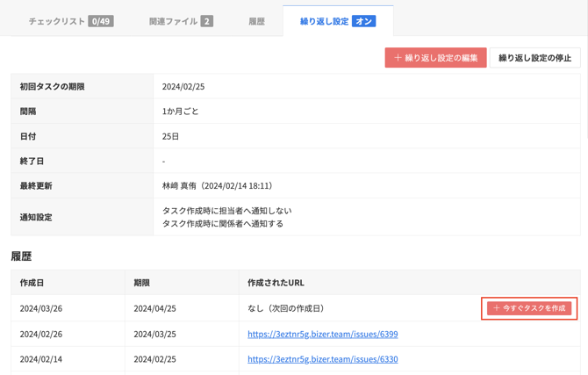588x375 pixels.
Task: Open the チェックリスト tab
Action: coord(57,21)
